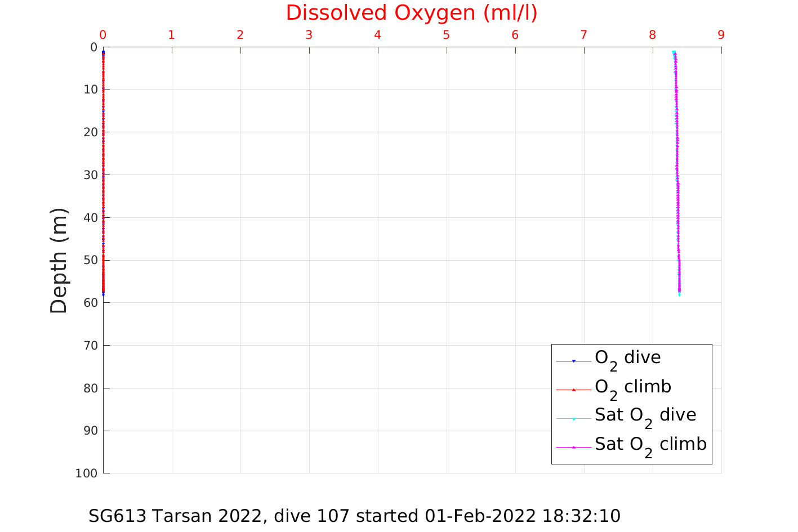Screen dimensions: 798x532
Task: Click the Depth (m) axis label
Action: tap(59, 261)
